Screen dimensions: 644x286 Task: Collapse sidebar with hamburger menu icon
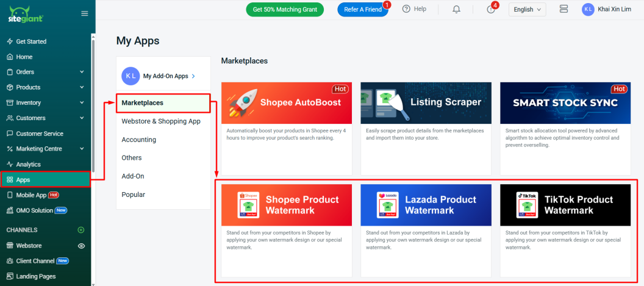click(85, 13)
